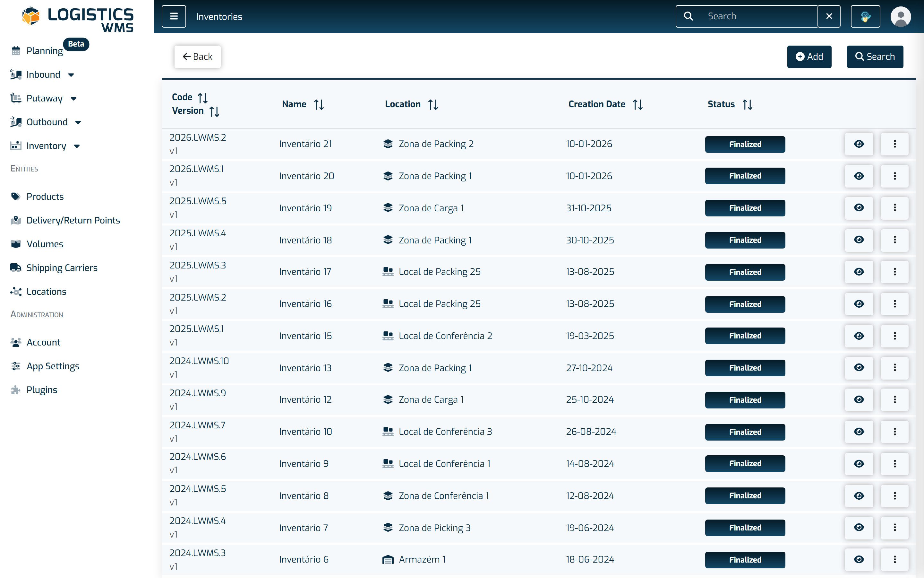The image size is (924, 578).
Task: View Inventário 9 with eye icon
Action: (859, 464)
